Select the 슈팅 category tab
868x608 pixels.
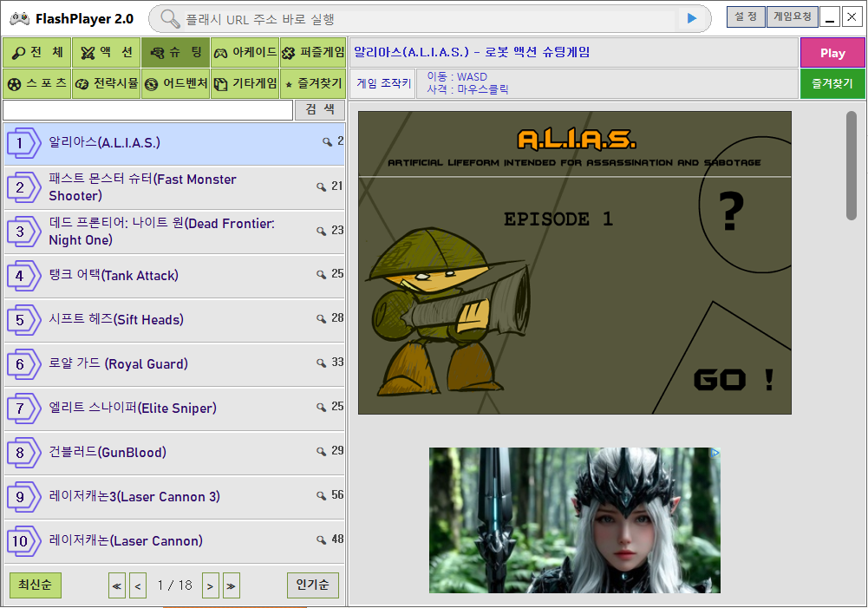(175, 53)
